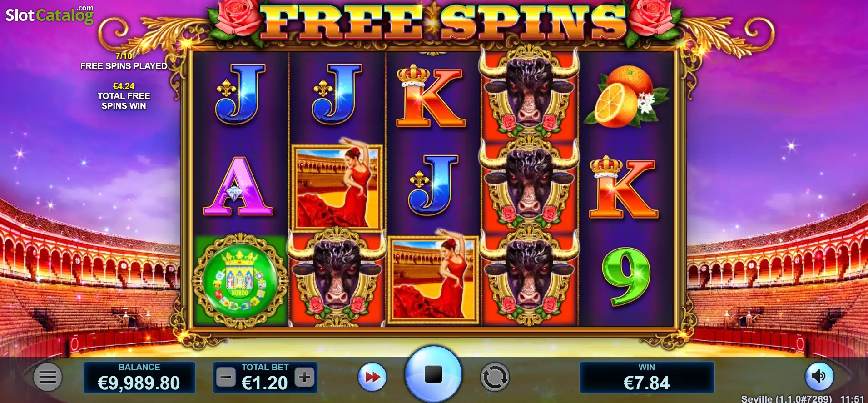Decrease total bet with minus button
This screenshot has width=868, height=403.
226,377
